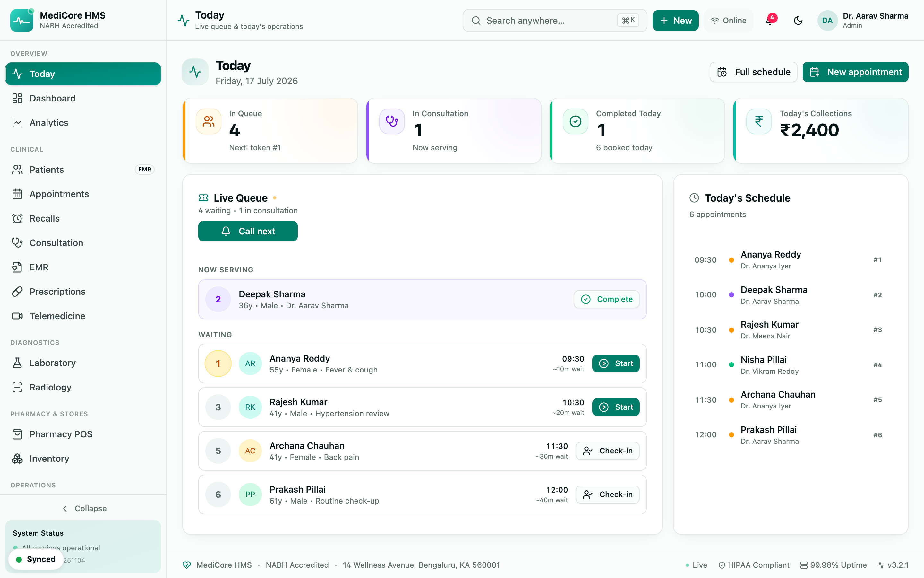924x578 pixels.
Task: Click the In Queue people icon
Action: [209, 122]
